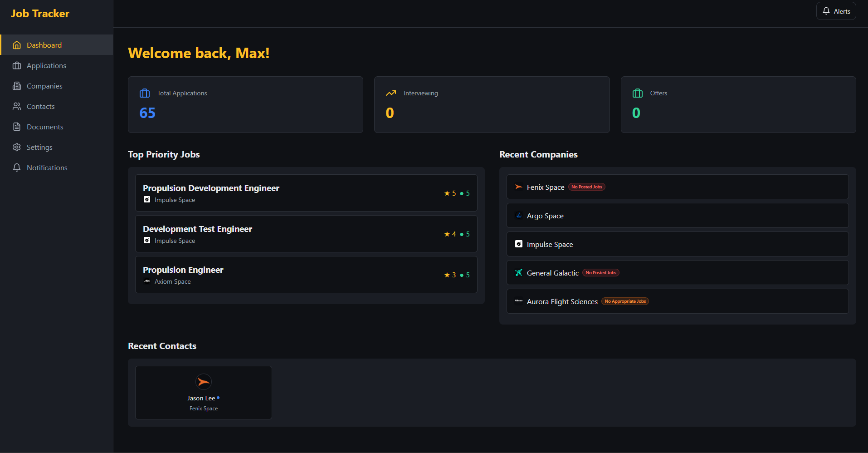Click the No Posted Jobs badge beside Fenix Space
The image size is (868, 453).
[x=586, y=187]
